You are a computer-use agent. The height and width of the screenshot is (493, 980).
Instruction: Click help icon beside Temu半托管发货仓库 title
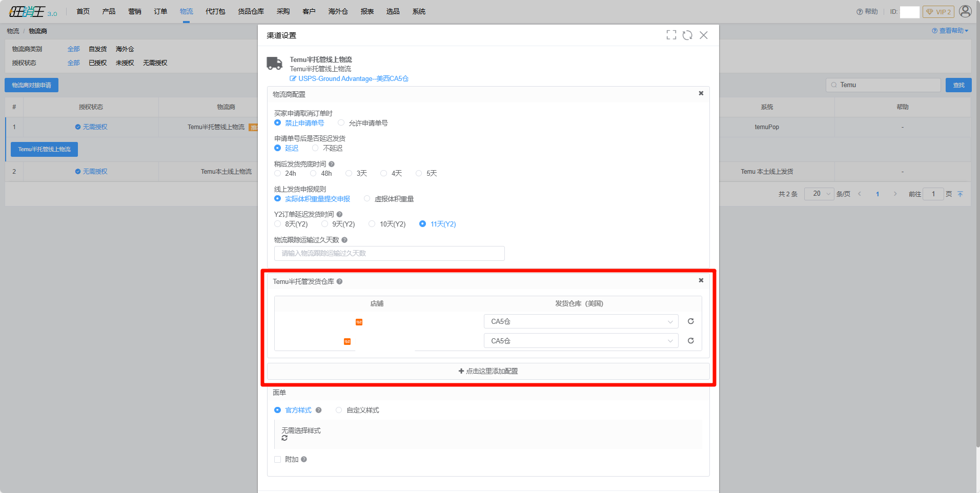click(x=339, y=281)
